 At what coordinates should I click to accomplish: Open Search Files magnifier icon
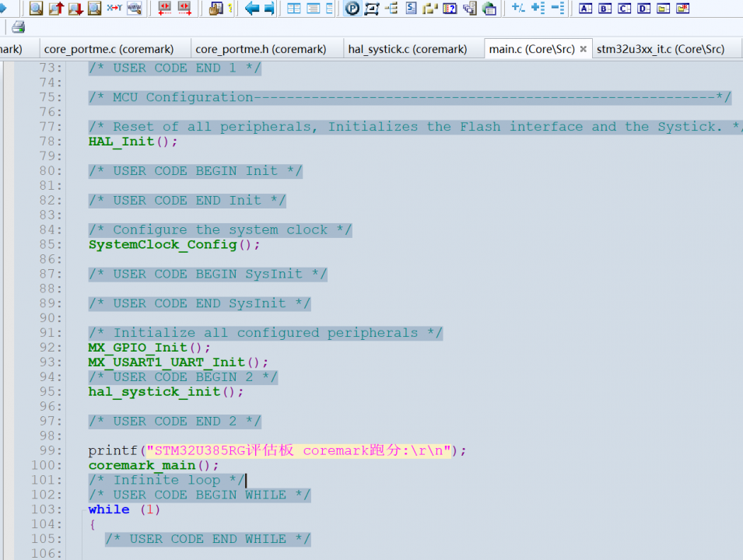(95, 8)
